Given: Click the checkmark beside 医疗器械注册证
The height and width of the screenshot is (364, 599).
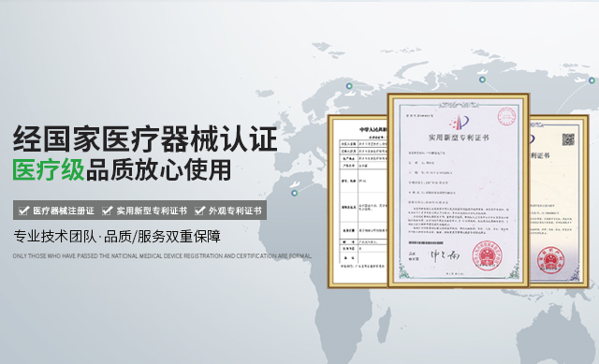Looking at the screenshot, I should pyautogui.click(x=23, y=211).
